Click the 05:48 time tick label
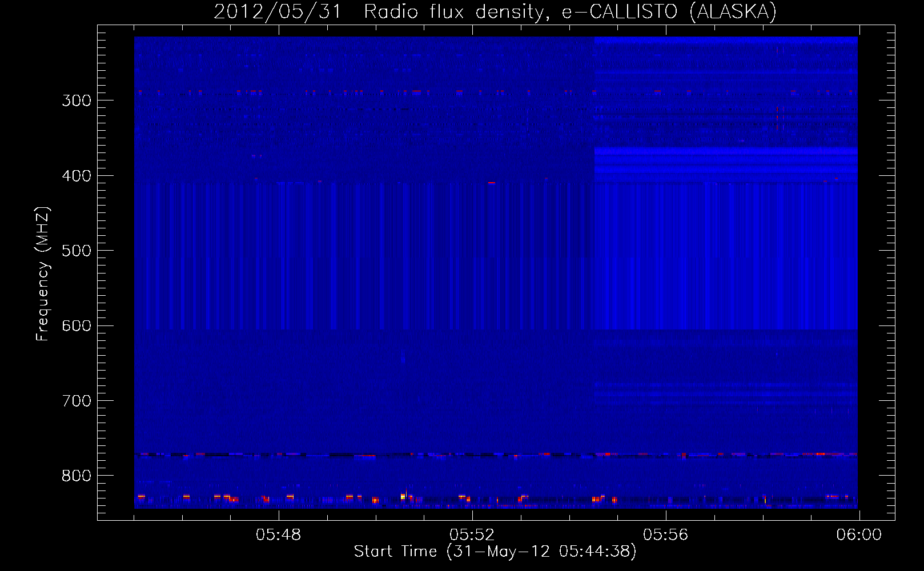Image resolution: width=924 pixels, height=571 pixels. [279, 535]
